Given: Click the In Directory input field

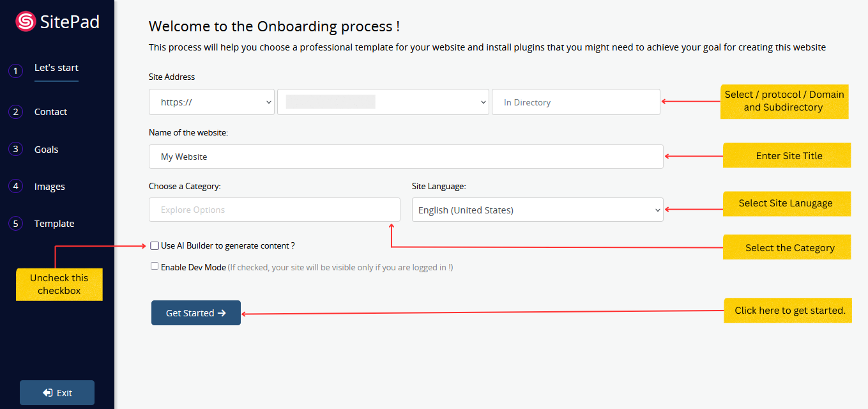Looking at the screenshot, I should (575, 102).
